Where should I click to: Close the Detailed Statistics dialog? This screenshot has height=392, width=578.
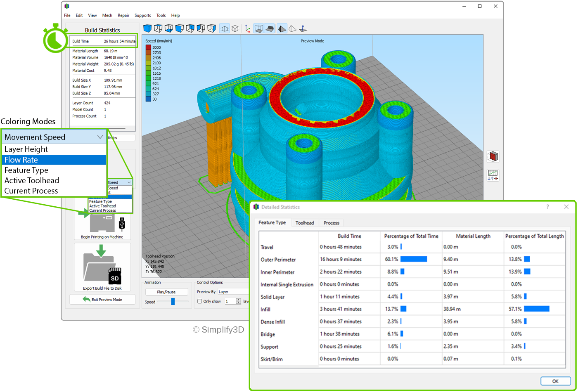[x=566, y=207]
